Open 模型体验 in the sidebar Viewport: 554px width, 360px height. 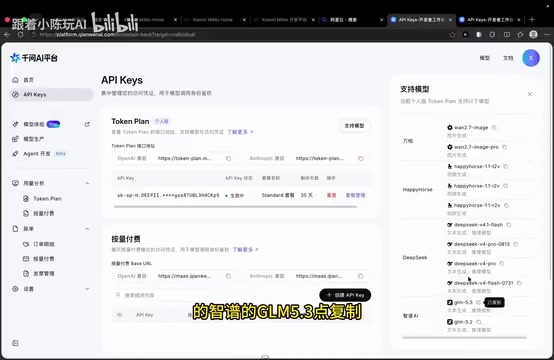[34, 124]
